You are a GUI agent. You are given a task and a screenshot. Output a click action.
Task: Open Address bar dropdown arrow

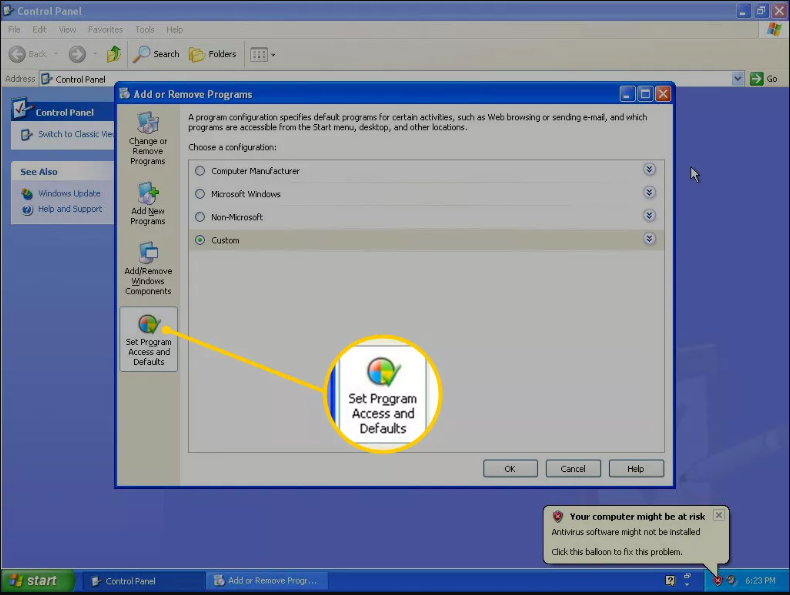coord(738,79)
